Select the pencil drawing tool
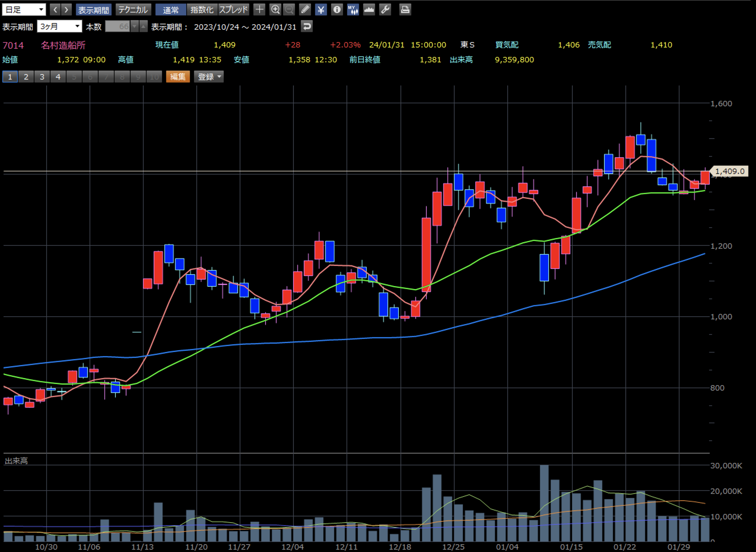 point(305,9)
